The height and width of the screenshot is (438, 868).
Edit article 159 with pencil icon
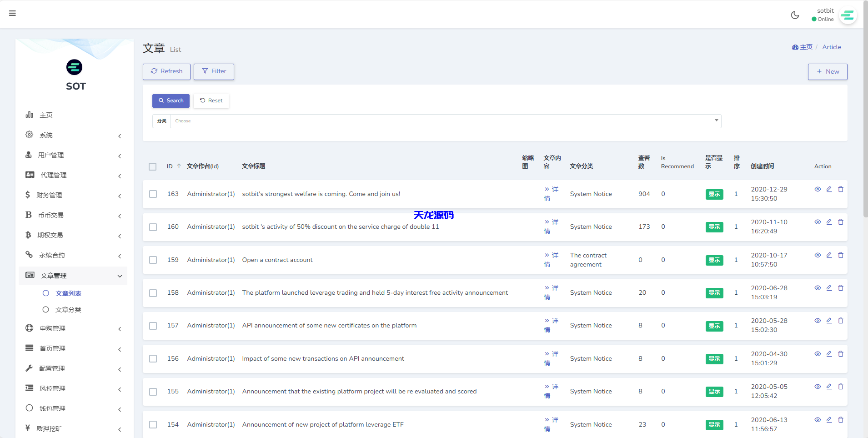pyautogui.click(x=829, y=255)
